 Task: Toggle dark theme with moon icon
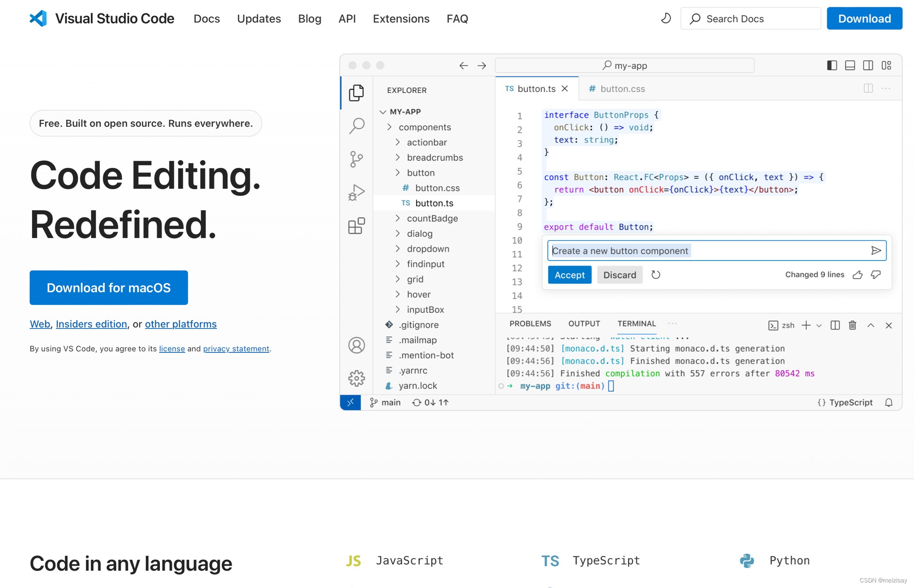click(666, 18)
